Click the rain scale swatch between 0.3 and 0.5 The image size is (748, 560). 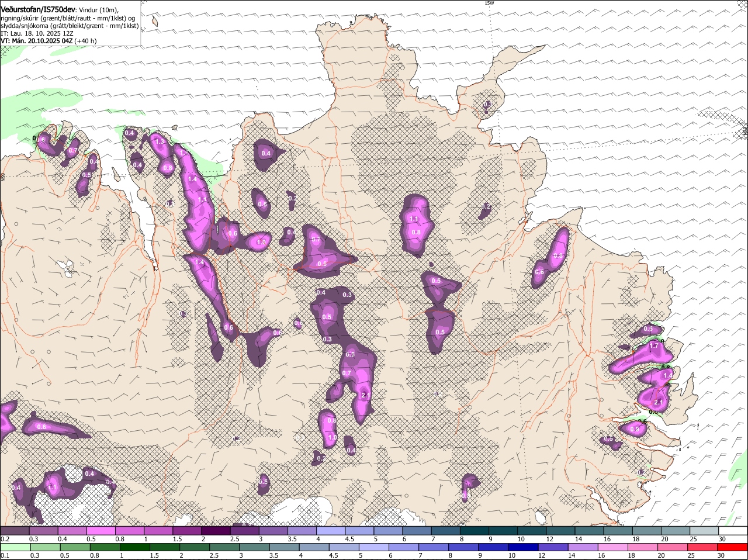click(45, 548)
